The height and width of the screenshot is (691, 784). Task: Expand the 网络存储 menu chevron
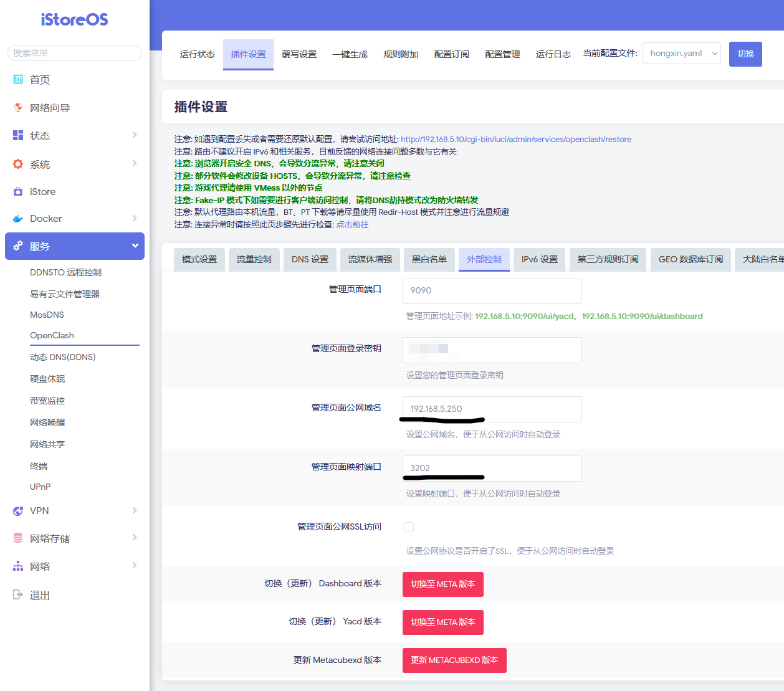(135, 537)
